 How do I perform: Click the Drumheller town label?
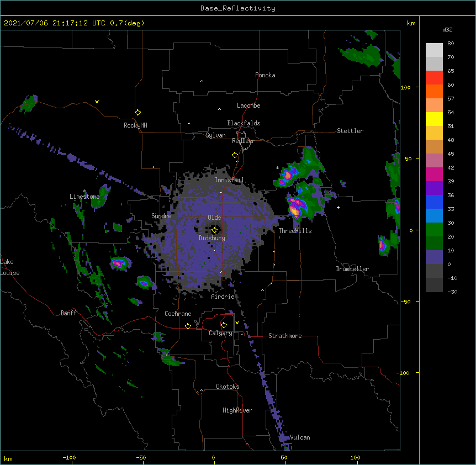click(352, 269)
